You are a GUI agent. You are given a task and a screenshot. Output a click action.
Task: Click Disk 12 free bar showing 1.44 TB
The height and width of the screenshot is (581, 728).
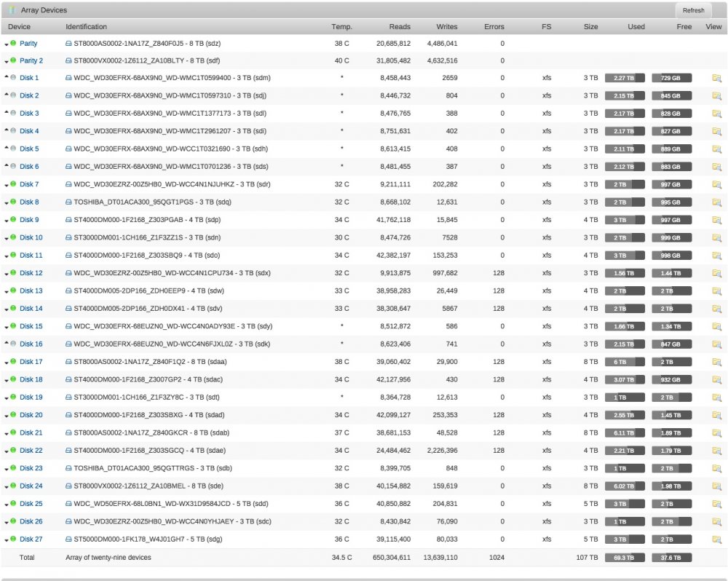(x=671, y=273)
